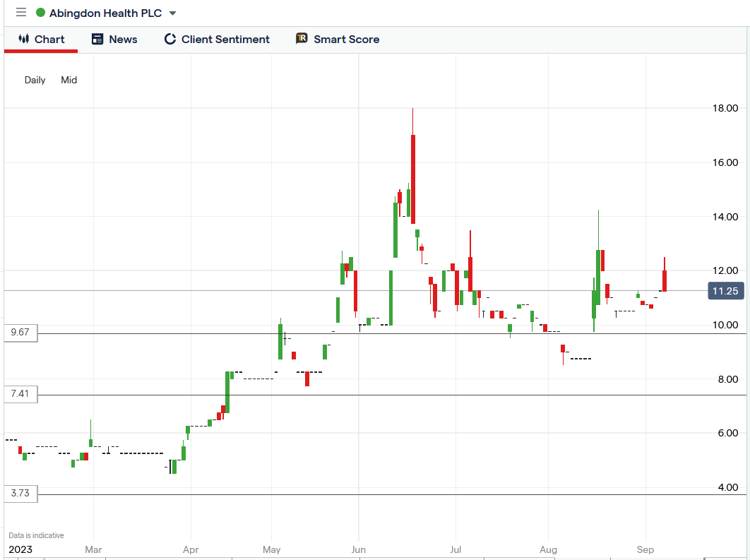Click the 4.00 price axis label
Screen dimensions: 750x560
[x=728, y=487]
